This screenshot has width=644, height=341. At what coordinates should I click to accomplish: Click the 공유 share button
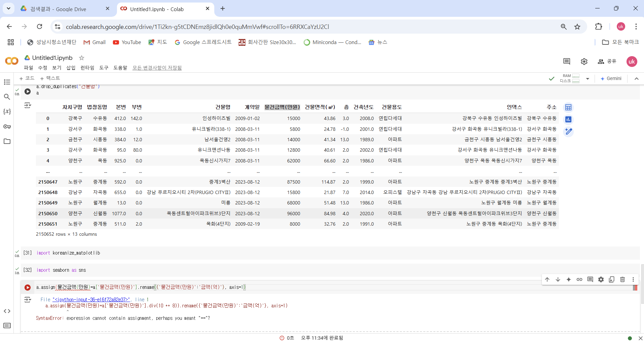pos(607,61)
